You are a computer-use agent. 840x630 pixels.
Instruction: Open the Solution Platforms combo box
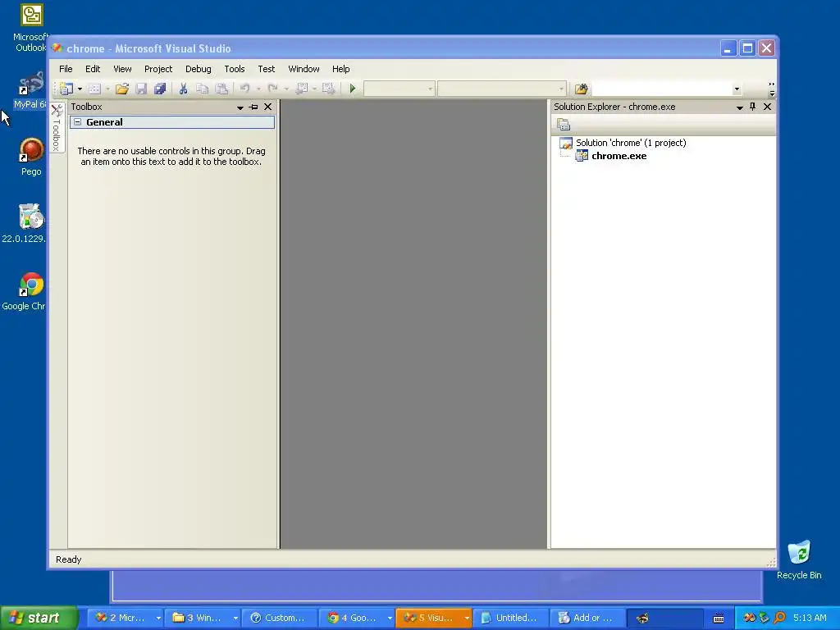pos(501,89)
